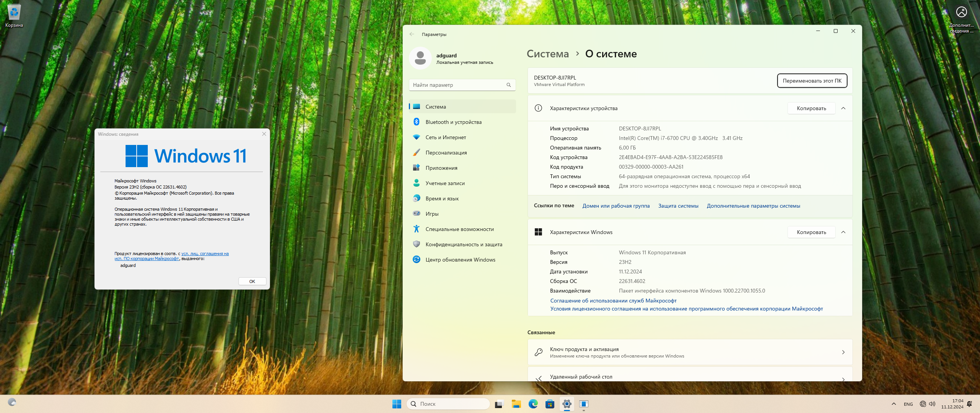Open Условия лицензионного соглашения link
Screen dimensions: 980x413
coord(686,309)
